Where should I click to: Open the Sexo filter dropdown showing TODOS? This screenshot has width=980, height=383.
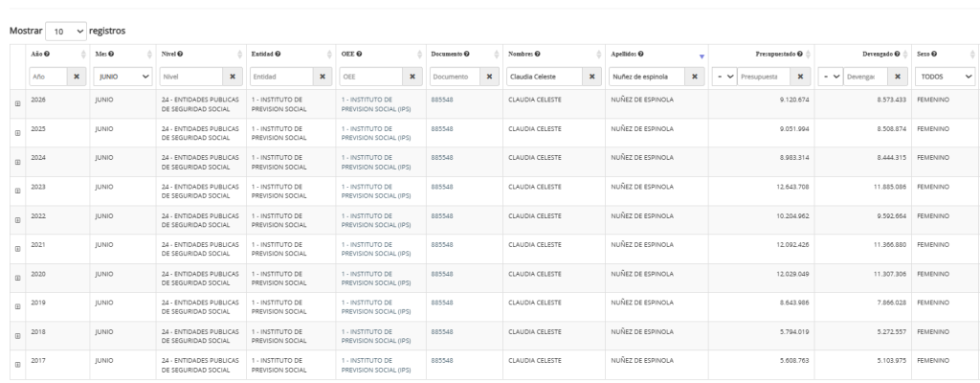945,77
